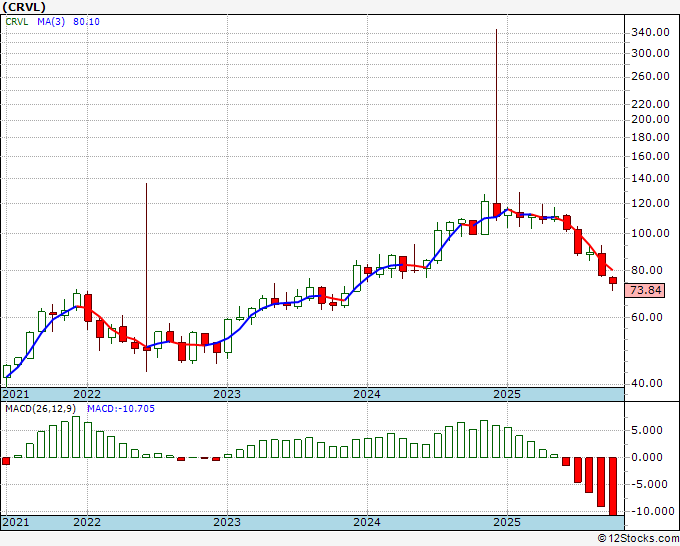Select the 2025 marker on the price timeline

pos(507,394)
